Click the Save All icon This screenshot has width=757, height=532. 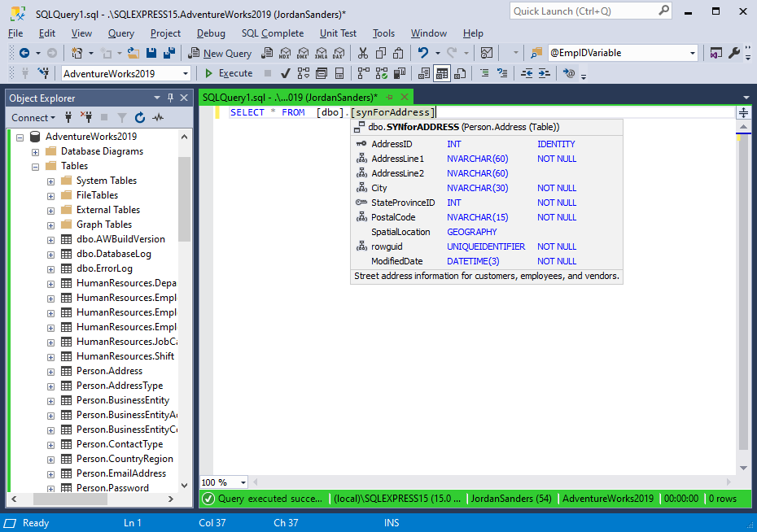(x=169, y=53)
